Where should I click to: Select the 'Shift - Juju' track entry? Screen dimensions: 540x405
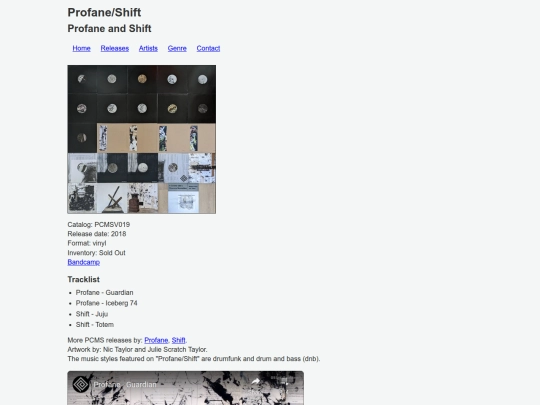92,314
